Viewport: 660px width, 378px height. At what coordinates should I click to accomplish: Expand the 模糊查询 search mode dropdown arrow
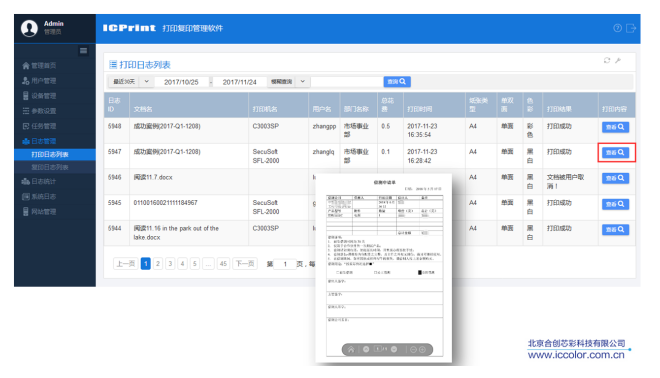point(303,82)
